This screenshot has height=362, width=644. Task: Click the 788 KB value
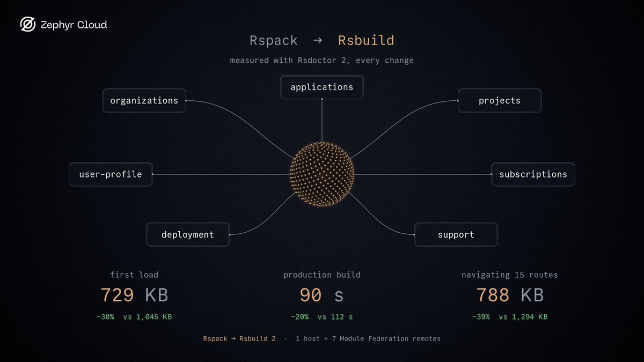(x=510, y=295)
